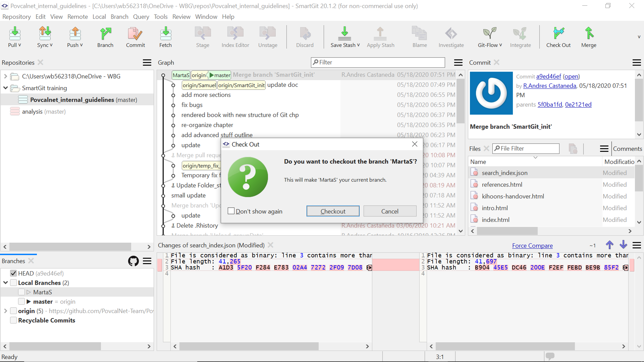Click the Force Compare link
Image resolution: width=644 pixels, height=362 pixels.
click(x=532, y=245)
